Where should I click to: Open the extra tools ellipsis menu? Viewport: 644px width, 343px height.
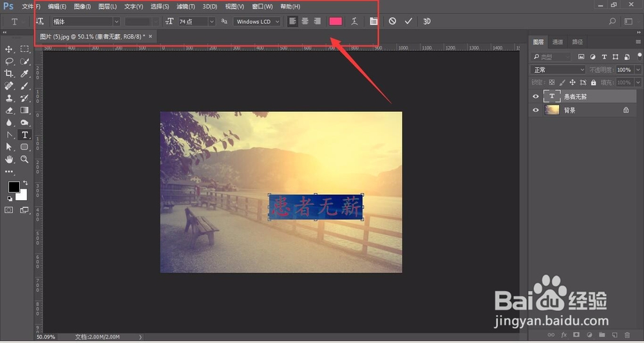8,171
